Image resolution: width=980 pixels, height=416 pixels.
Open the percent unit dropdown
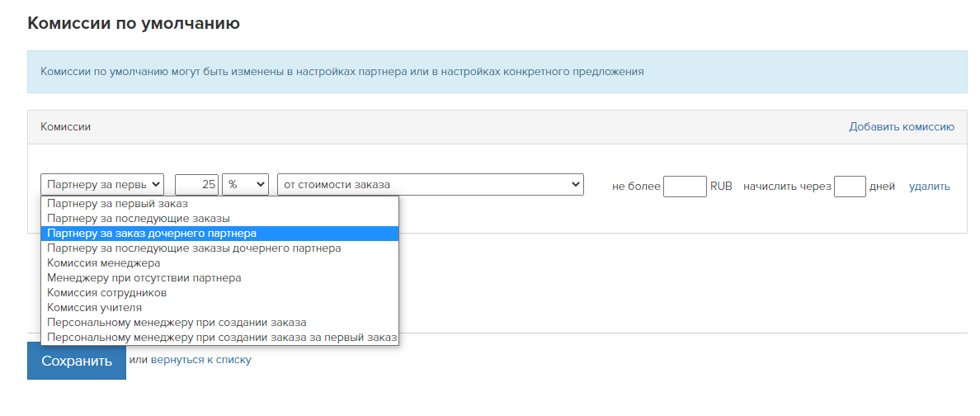click(x=245, y=185)
